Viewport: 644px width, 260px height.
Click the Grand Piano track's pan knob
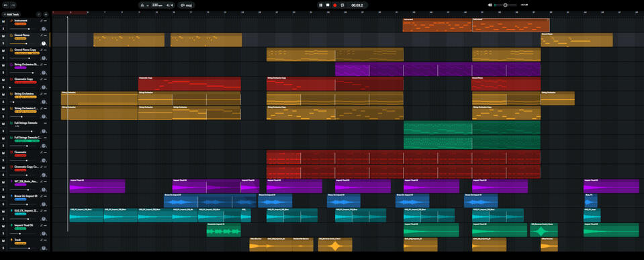click(x=44, y=43)
